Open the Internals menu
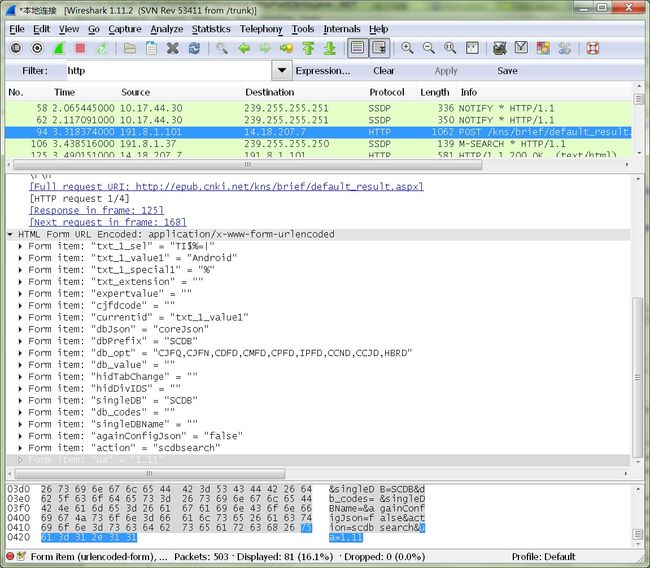The image size is (650, 568). pos(342,29)
